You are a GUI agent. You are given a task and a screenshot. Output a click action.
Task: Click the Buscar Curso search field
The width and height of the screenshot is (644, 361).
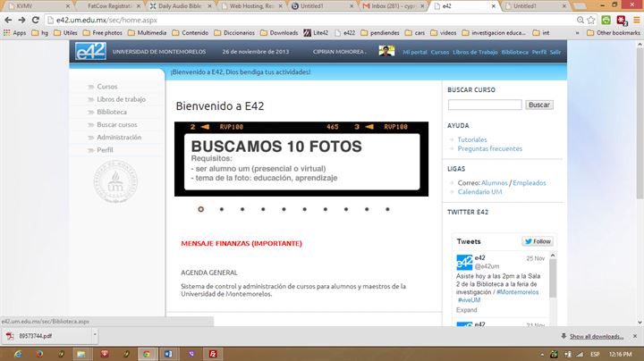pyautogui.click(x=485, y=105)
